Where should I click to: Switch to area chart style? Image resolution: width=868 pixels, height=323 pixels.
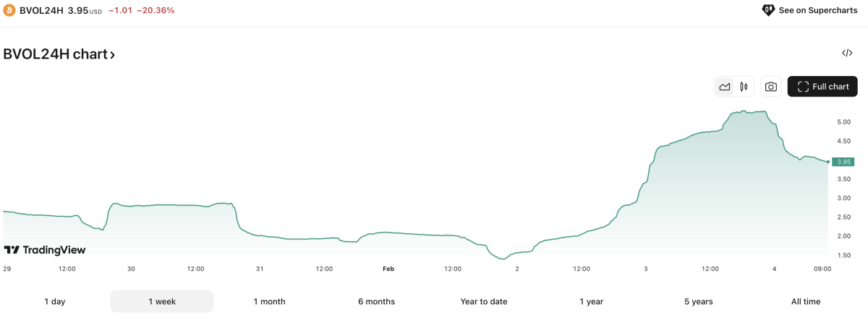[x=724, y=87]
